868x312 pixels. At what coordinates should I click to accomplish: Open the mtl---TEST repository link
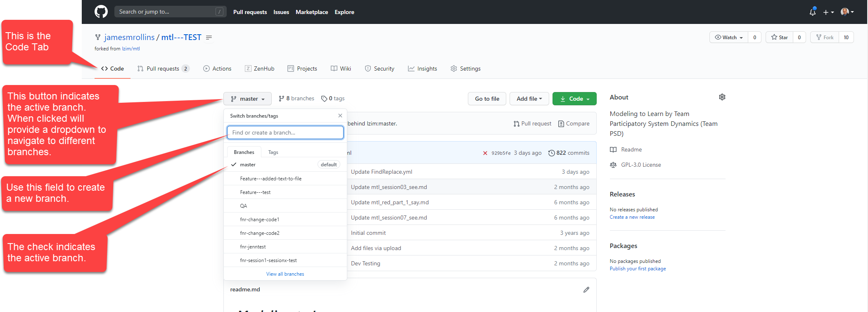[x=181, y=37]
